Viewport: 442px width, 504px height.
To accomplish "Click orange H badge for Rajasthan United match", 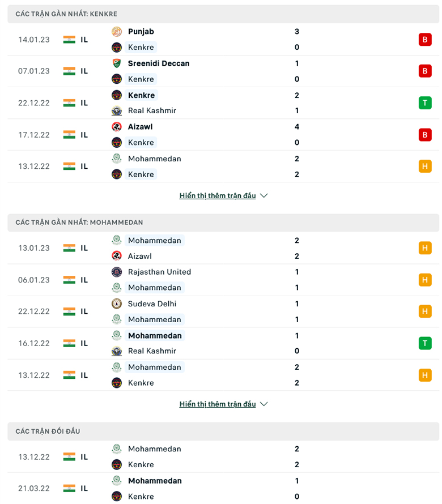I will coord(425,280).
